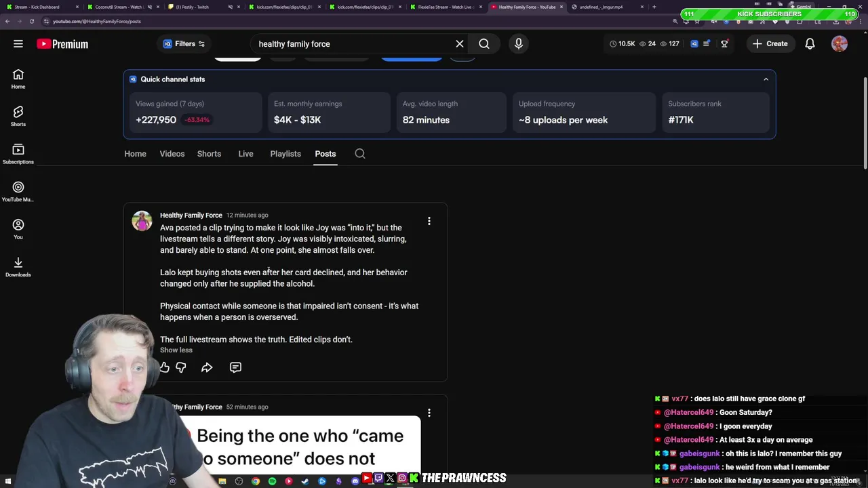Select the Posts tab
The width and height of the screenshot is (868, 488).
coord(325,154)
